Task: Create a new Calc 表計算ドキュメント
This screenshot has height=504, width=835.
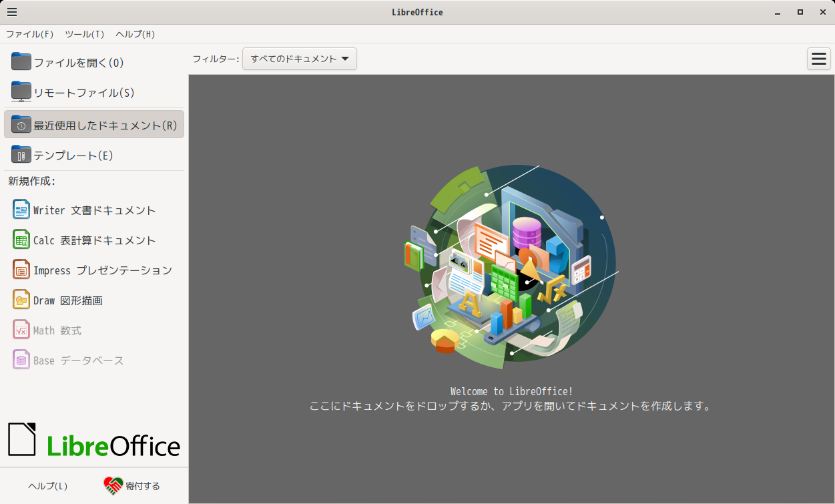Action: click(x=94, y=240)
